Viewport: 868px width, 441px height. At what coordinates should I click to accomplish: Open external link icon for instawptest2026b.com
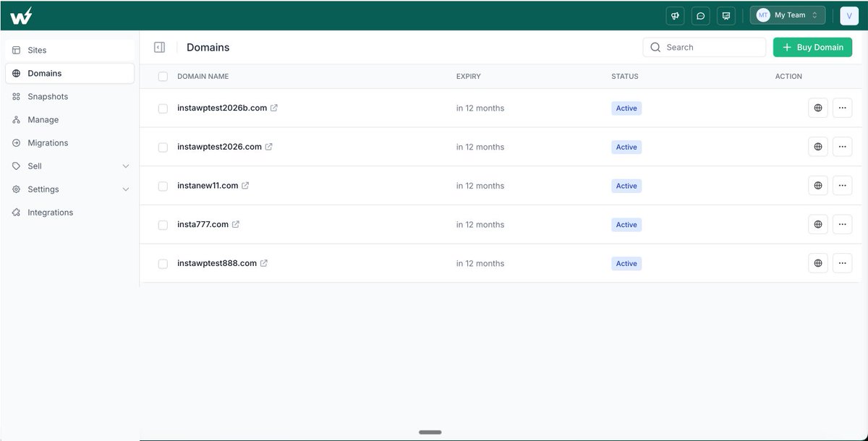tap(274, 108)
